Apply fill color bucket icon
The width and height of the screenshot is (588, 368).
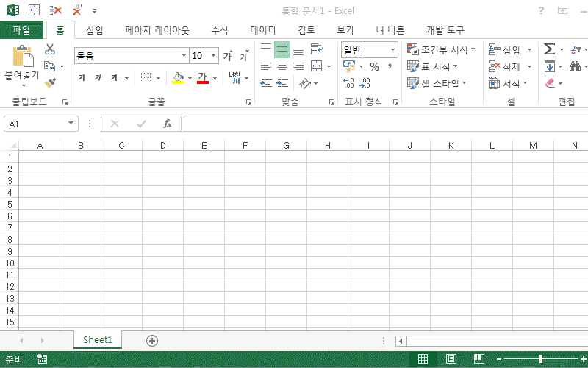point(178,78)
